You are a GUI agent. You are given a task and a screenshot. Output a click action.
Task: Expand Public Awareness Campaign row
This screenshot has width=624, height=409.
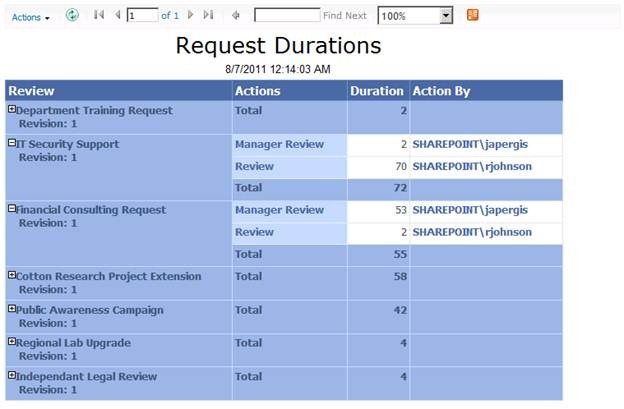click(12, 309)
